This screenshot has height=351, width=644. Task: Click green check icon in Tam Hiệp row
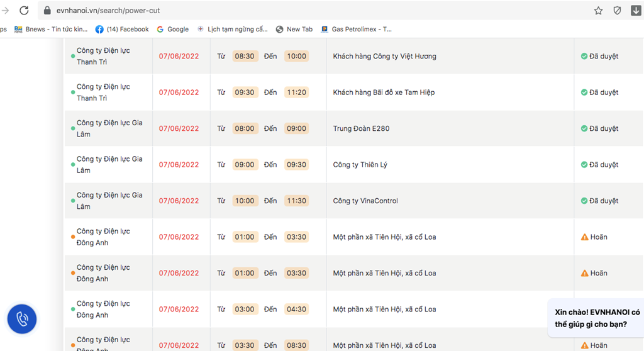pyautogui.click(x=584, y=92)
